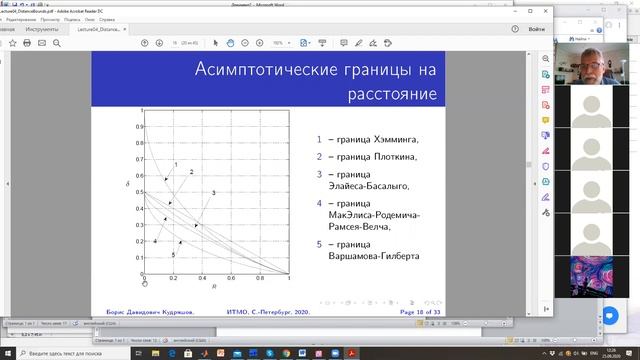Zoom out with the minus button
Image resolution: width=640 pixels, height=360 pixels.
point(245,43)
